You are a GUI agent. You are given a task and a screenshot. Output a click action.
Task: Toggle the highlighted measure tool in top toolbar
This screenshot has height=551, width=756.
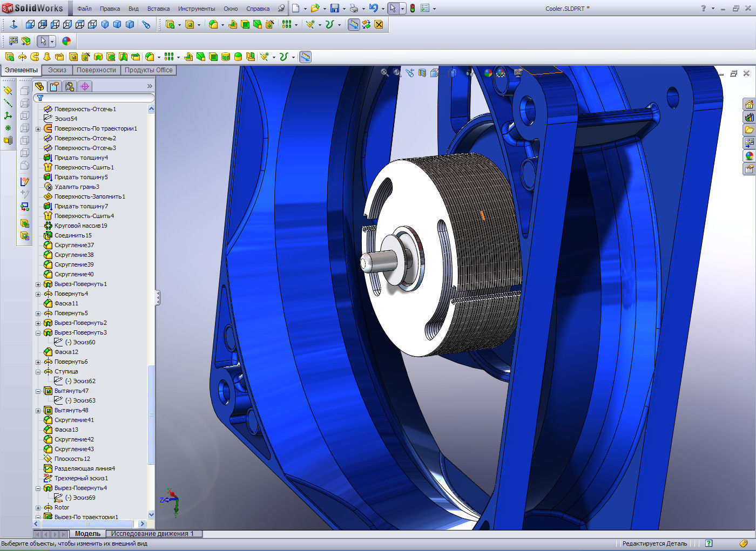pos(354,24)
